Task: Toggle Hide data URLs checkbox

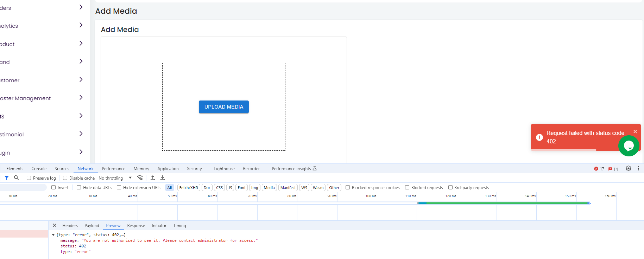Action: [x=79, y=187]
